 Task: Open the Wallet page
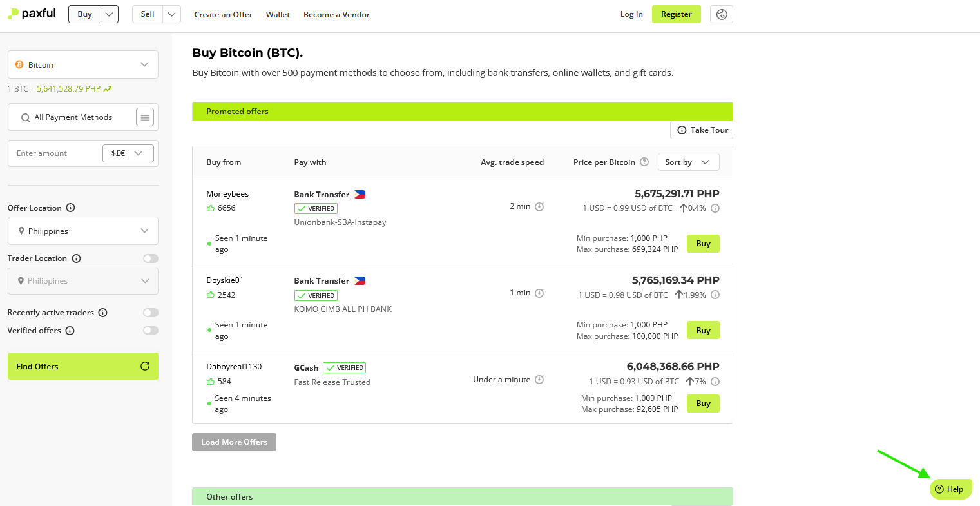click(x=278, y=14)
